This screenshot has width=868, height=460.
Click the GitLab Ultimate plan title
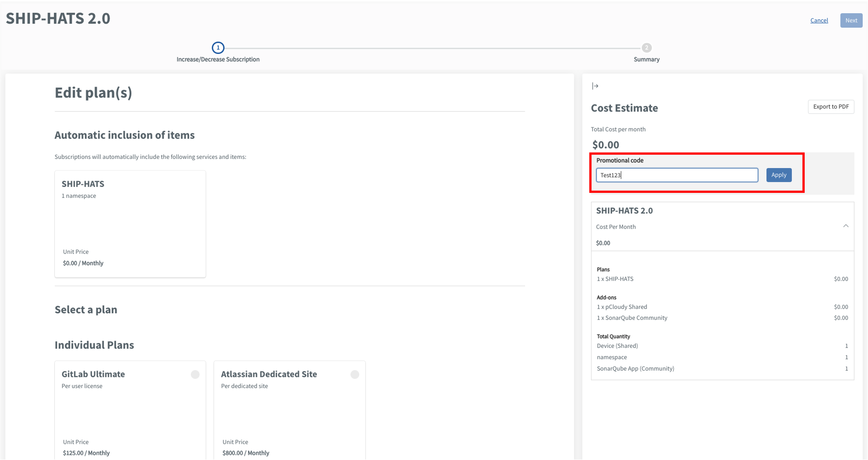click(x=93, y=374)
